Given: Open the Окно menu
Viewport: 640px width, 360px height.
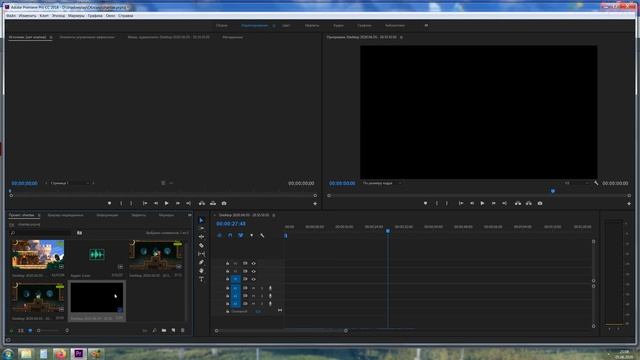Looking at the screenshot, I should 110,16.
